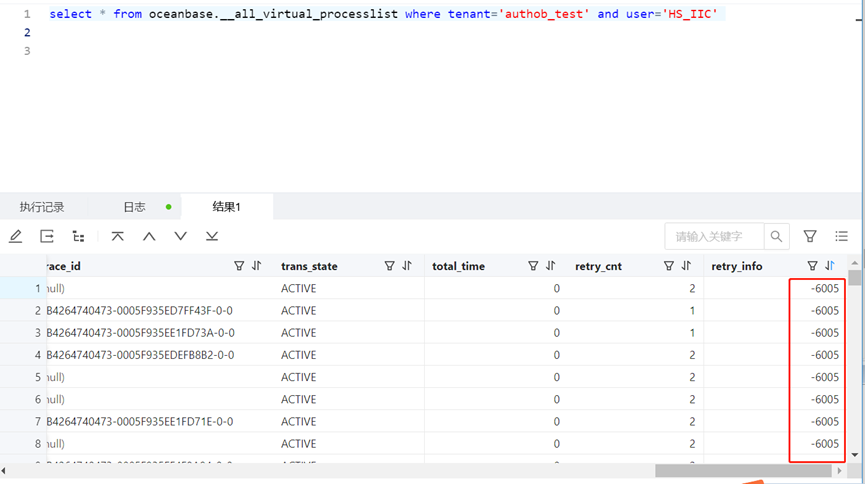The image size is (865, 484).
Task: Select row number 4
Action: [38, 355]
